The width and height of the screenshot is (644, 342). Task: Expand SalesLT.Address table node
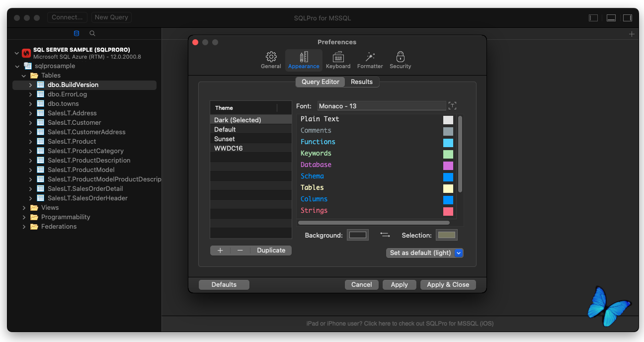(x=30, y=113)
